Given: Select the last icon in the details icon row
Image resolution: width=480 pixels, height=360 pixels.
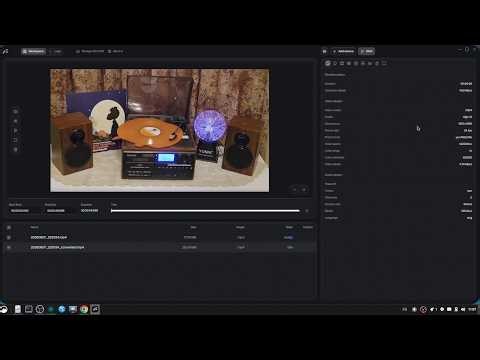Looking at the screenshot, I should click(384, 63).
